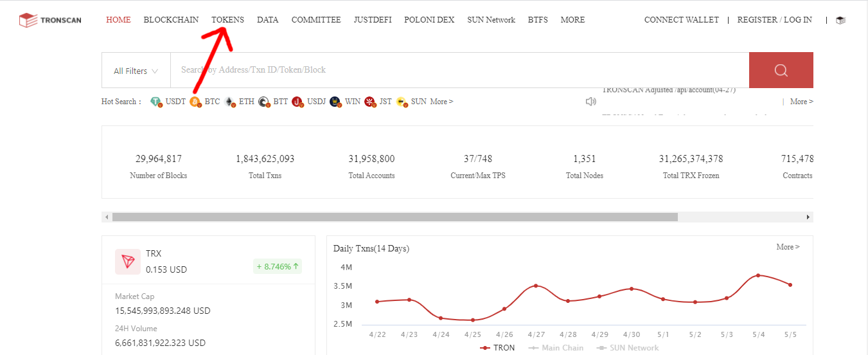
Task: Open the BLOCKCHAIN menu
Action: click(x=171, y=20)
